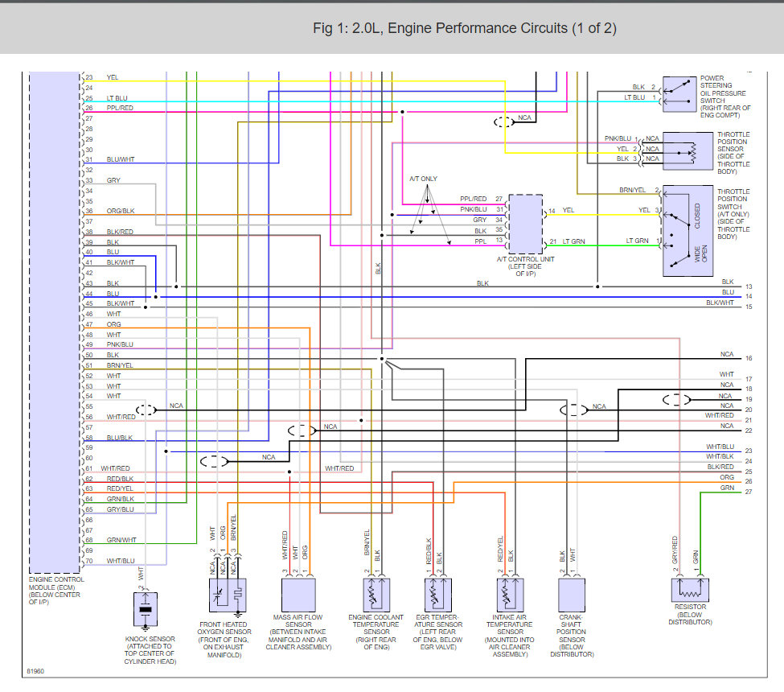Viewport: 784px width, 692px height.
Task: Select 'INTAKE AIR TEMPERATURE SENSOR' caption
Action: [x=510, y=636]
